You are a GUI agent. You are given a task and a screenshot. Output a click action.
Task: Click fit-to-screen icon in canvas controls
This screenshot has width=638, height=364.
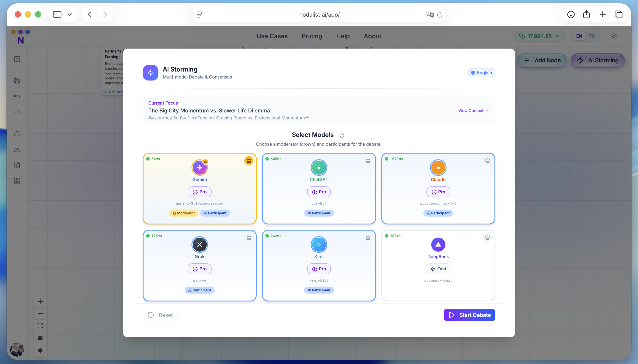(x=40, y=326)
